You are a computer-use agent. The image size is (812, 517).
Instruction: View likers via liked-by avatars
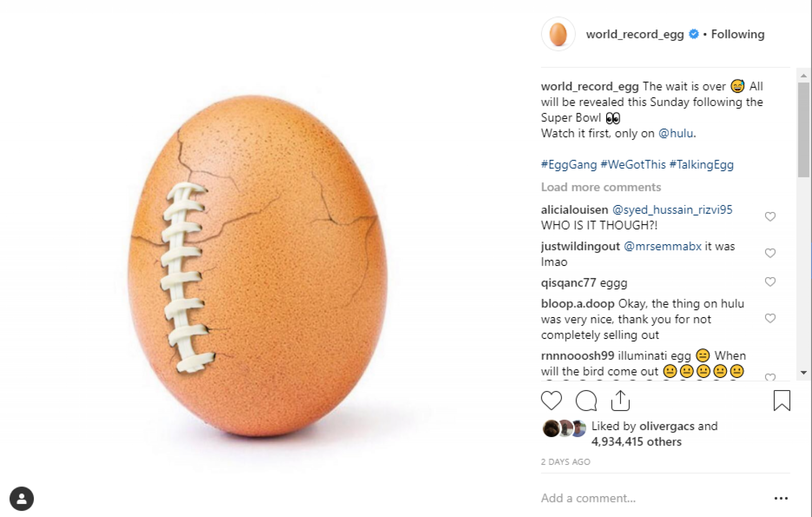565,428
